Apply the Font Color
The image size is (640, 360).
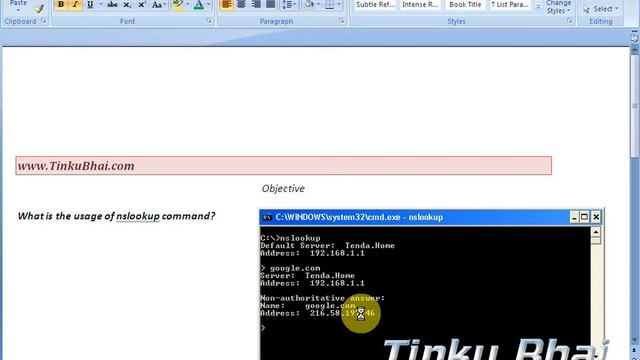(199, 5)
